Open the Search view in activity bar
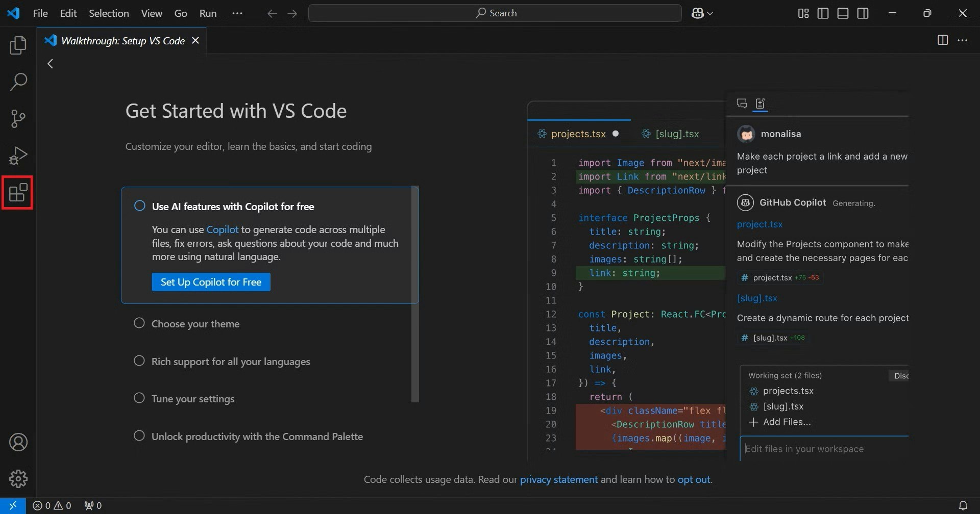The height and width of the screenshot is (514, 980). [x=18, y=82]
